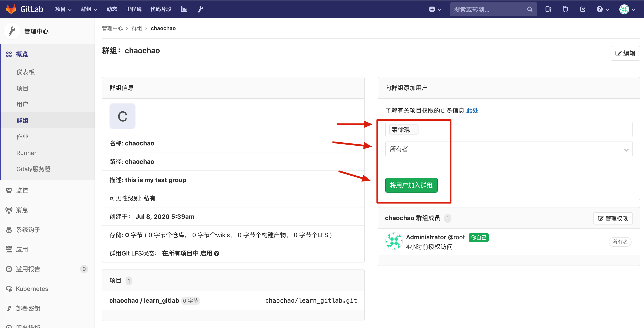The width and height of the screenshot is (644, 328).
Task: Open 代码片段 in the top navbar
Action: (x=161, y=9)
